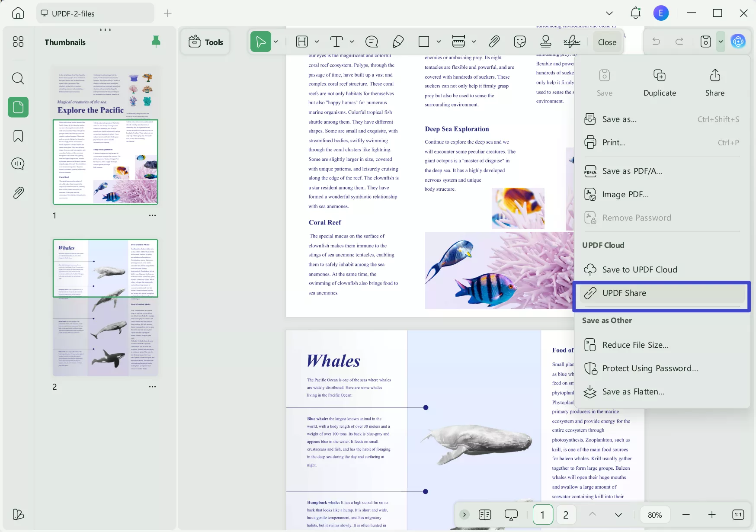Screen dimensions: 756x532
Task: Click the 80% zoom level control
Action: pos(655,514)
